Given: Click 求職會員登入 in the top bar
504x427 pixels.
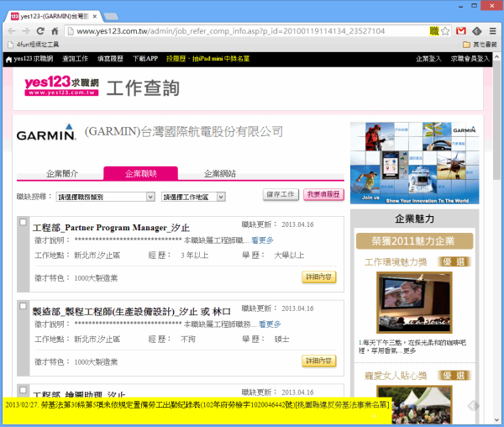Looking at the screenshot, I should [470, 59].
